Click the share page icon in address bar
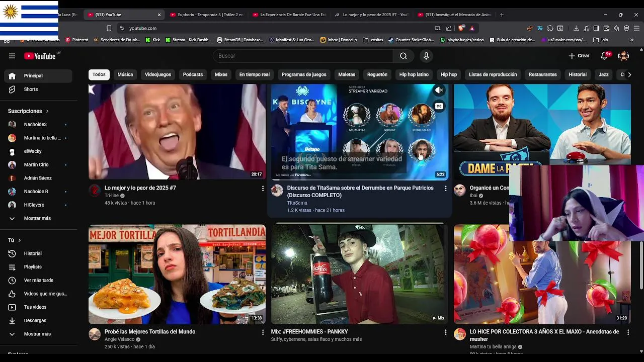Viewport: 644px width, 362px height. (x=449, y=28)
